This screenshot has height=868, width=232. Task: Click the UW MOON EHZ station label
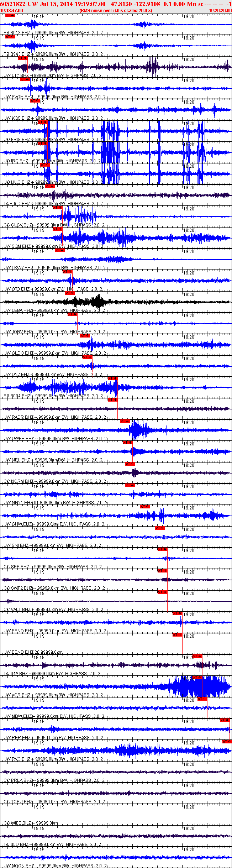click(18, 866)
